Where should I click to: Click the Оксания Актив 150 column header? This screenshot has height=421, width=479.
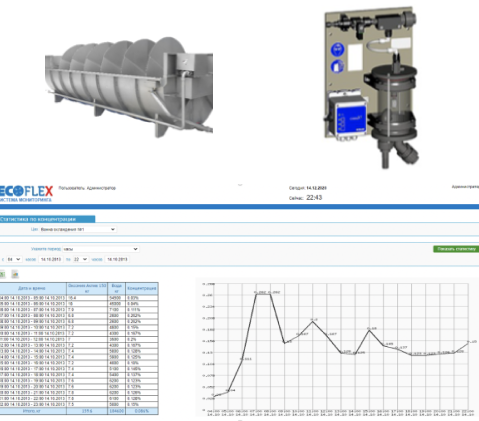tap(87, 288)
